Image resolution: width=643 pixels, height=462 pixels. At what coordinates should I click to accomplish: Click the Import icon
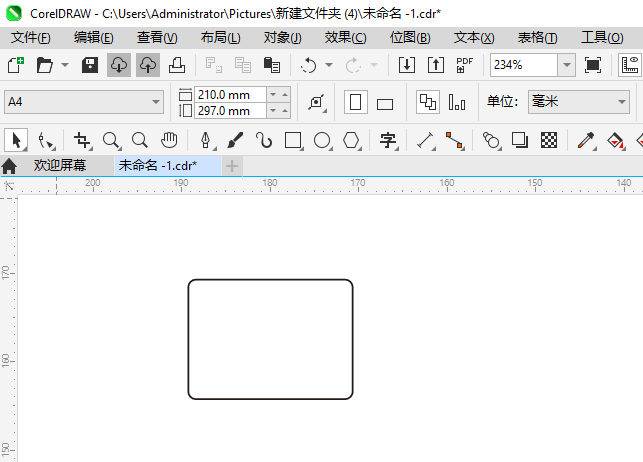click(x=407, y=65)
